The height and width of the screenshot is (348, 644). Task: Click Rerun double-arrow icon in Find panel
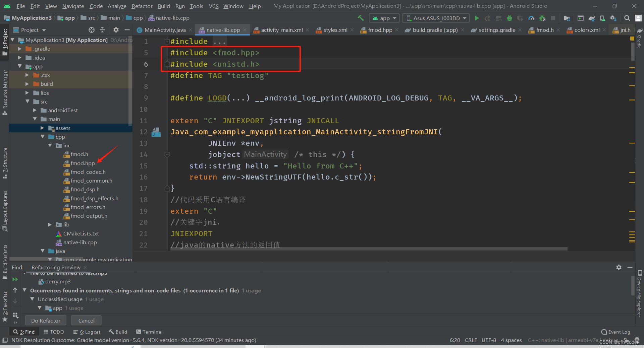click(x=15, y=279)
